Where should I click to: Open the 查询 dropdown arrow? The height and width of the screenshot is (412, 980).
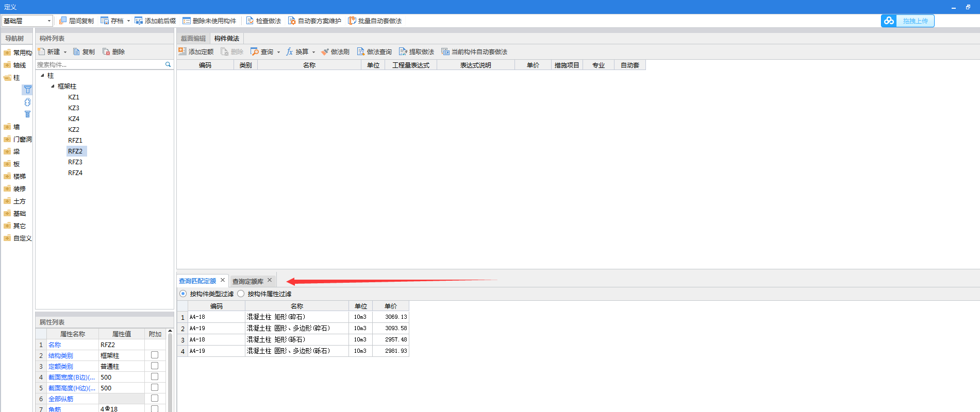point(278,52)
